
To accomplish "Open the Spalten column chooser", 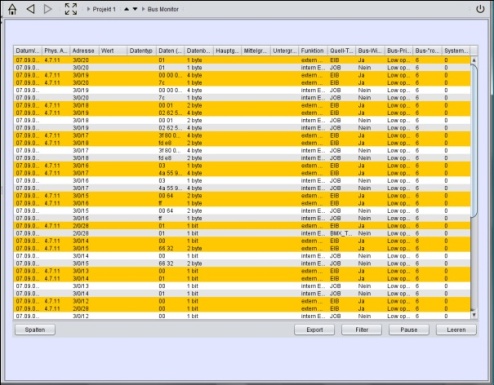I will [35, 330].
